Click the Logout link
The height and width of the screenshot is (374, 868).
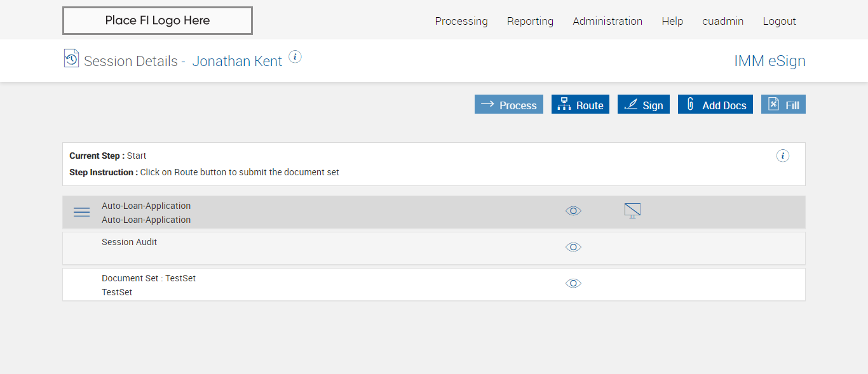[x=779, y=21]
